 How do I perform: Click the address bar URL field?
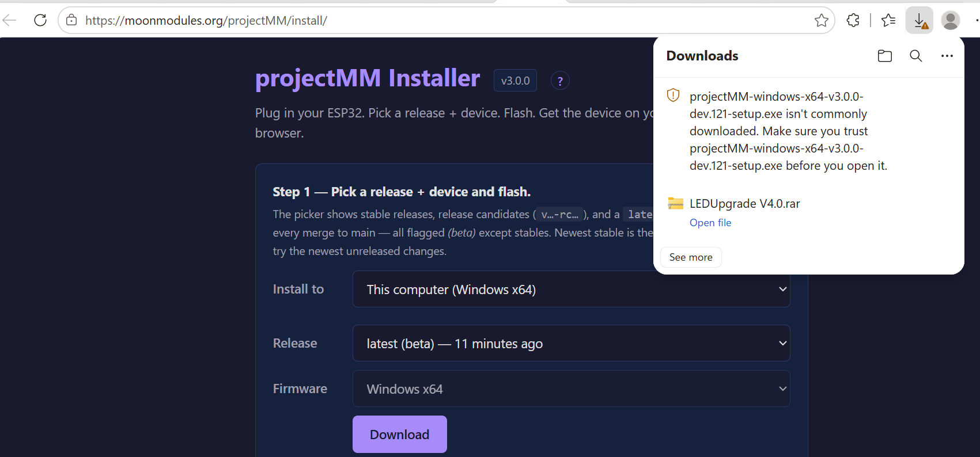click(446, 21)
